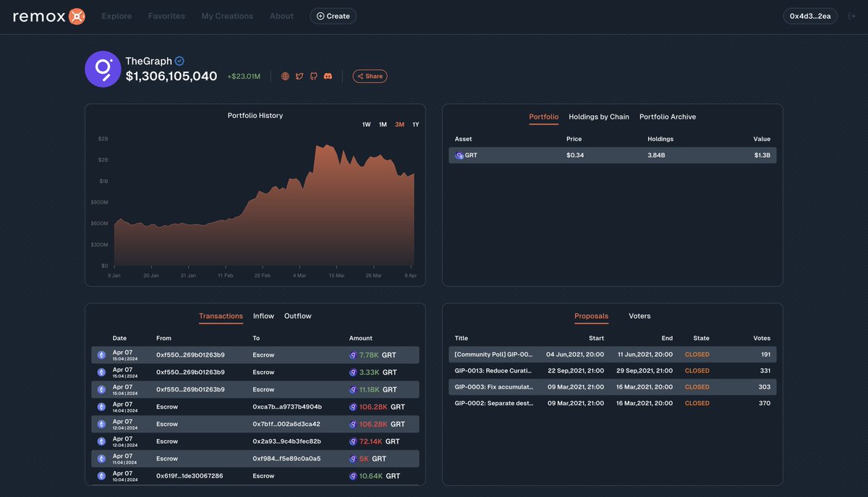
Task: Click the Share button
Action: coord(370,76)
